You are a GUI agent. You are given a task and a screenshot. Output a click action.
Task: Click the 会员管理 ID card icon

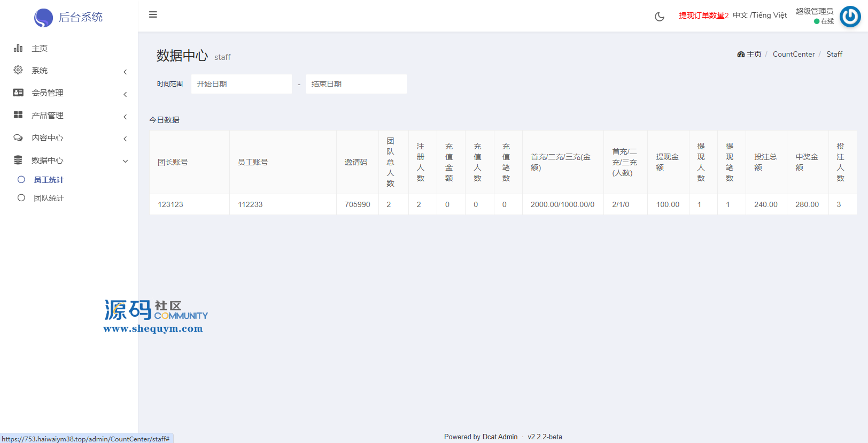[18, 93]
